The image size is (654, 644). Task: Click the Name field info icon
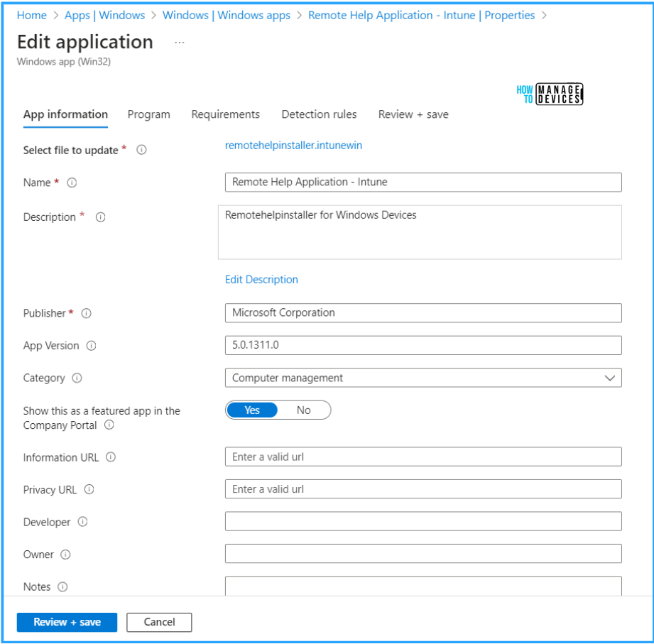point(72,182)
